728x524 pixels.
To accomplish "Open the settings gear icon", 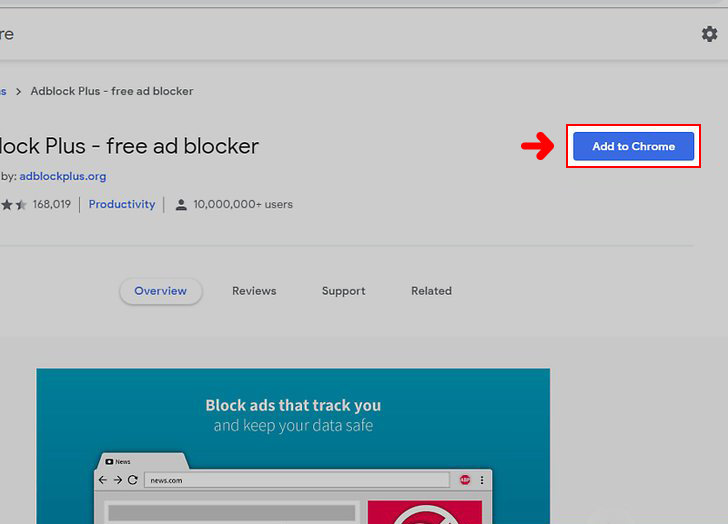I will pyautogui.click(x=709, y=34).
